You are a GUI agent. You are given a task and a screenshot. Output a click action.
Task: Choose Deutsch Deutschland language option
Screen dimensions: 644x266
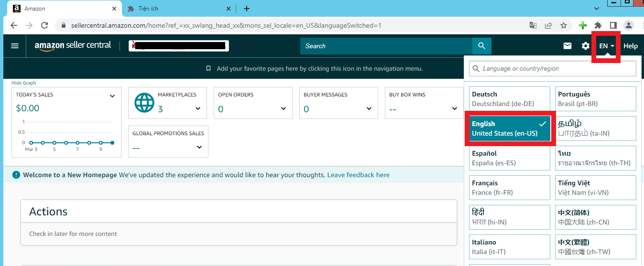510,99
